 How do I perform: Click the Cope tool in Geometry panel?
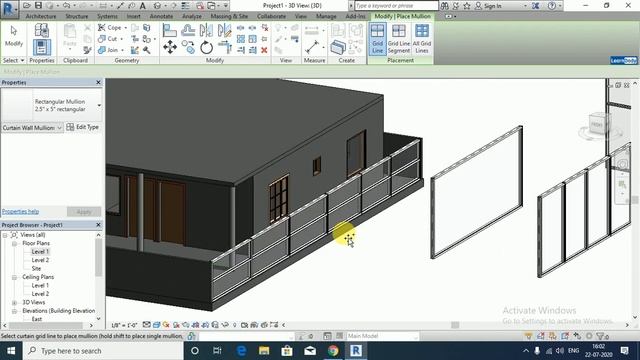[x=111, y=28]
